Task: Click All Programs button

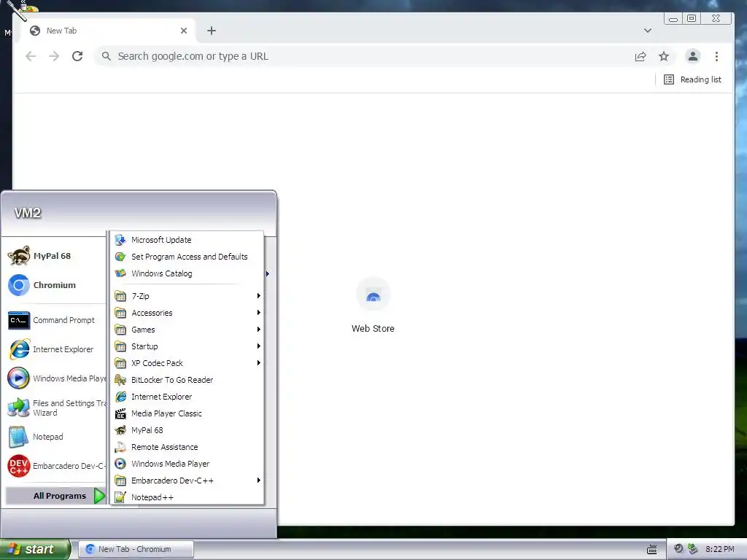Action: pyautogui.click(x=55, y=496)
